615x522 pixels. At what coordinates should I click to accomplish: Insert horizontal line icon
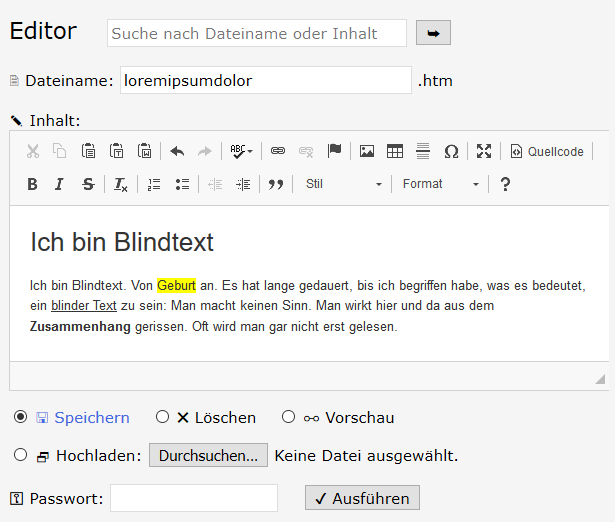pos(423,151)
